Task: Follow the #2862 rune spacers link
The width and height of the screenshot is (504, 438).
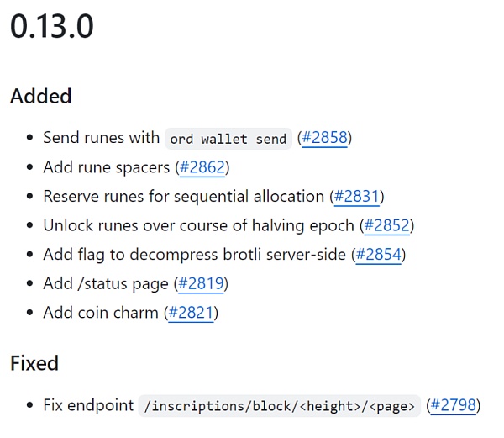Action: (202, 167)
